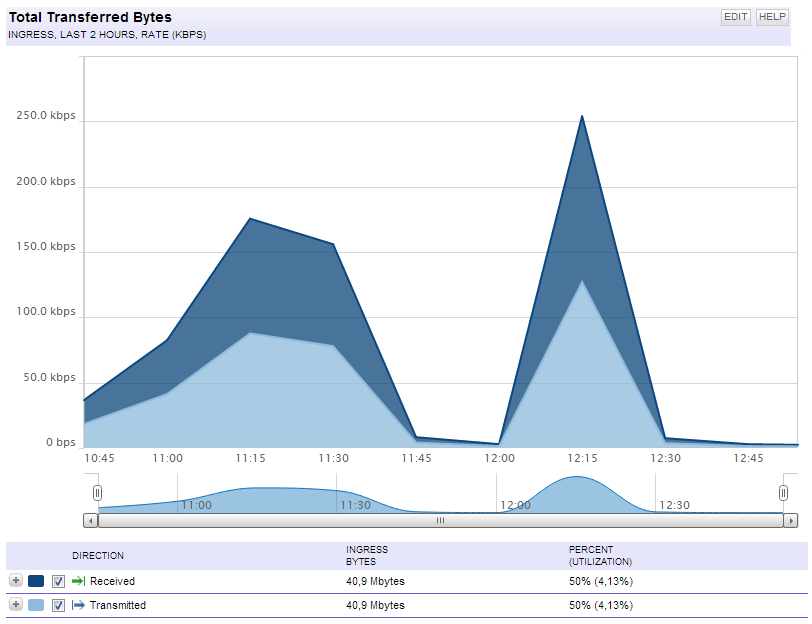Click the green Received arrow icon
The image size is (812, 624).
[78, 581]
